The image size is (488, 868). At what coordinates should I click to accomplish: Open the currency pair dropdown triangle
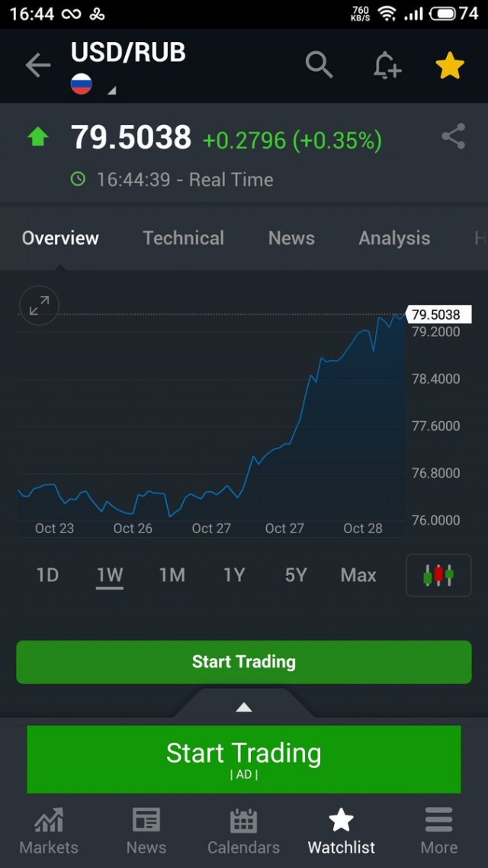pyautogui.click(x=112, y=91)
